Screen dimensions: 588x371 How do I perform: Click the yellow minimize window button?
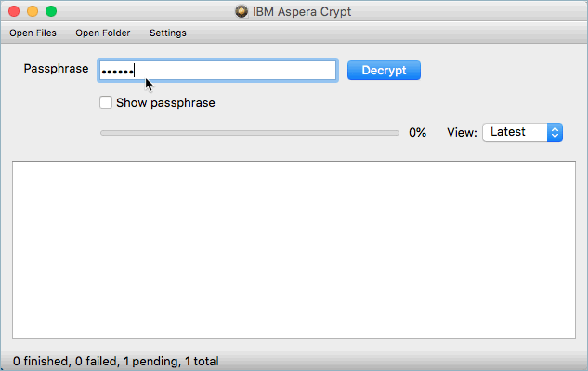click(x=33, y=11)
